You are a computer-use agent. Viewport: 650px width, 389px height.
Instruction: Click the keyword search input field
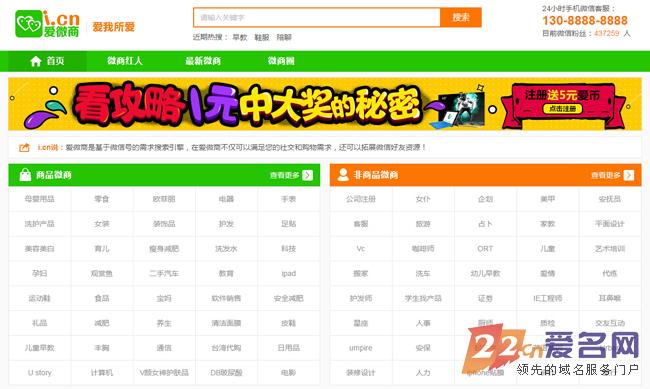coord(317,17)
